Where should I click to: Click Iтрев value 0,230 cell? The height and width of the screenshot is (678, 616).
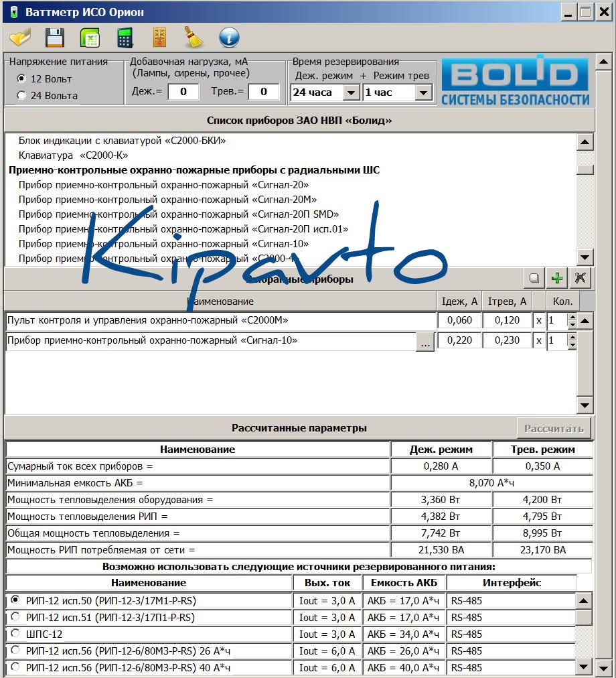coord(507,340)
